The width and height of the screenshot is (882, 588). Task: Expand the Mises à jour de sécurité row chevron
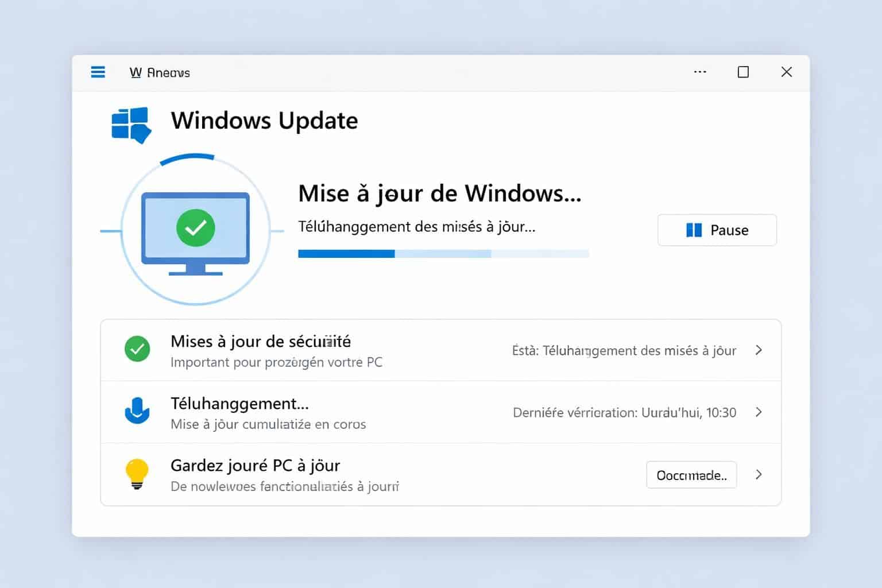click(x=759, y=350)
